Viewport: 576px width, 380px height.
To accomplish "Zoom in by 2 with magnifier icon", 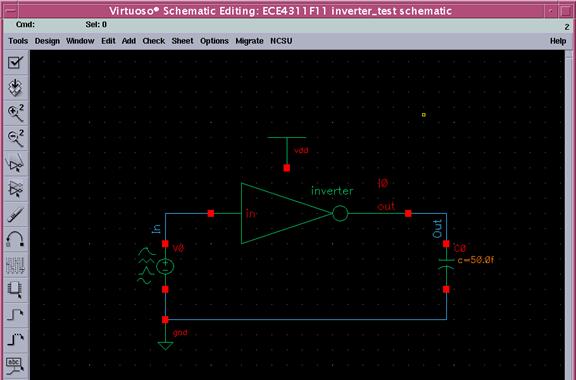I will pyautogui.click(x=15, y=113).
